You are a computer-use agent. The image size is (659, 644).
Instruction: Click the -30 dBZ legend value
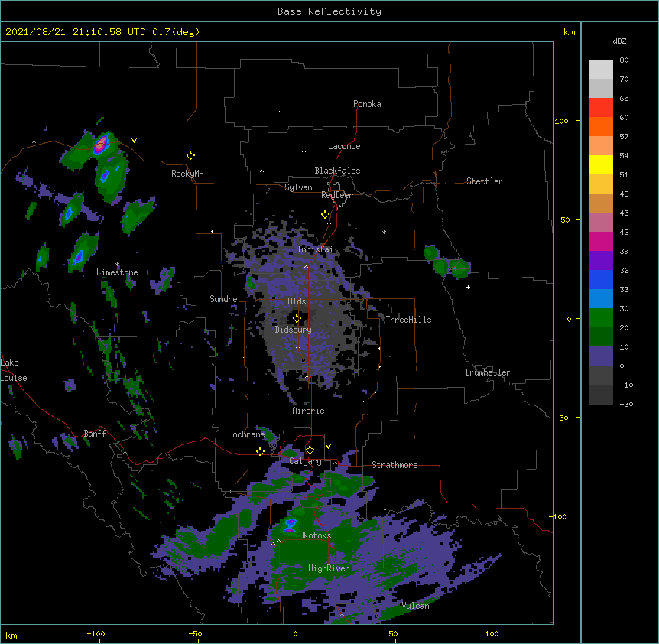click(626, 404)
